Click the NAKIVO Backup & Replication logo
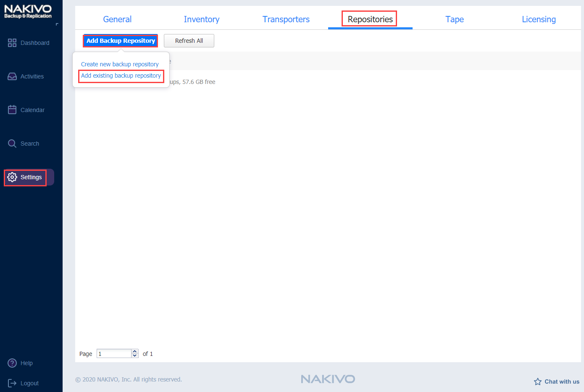 click(28, 11)
